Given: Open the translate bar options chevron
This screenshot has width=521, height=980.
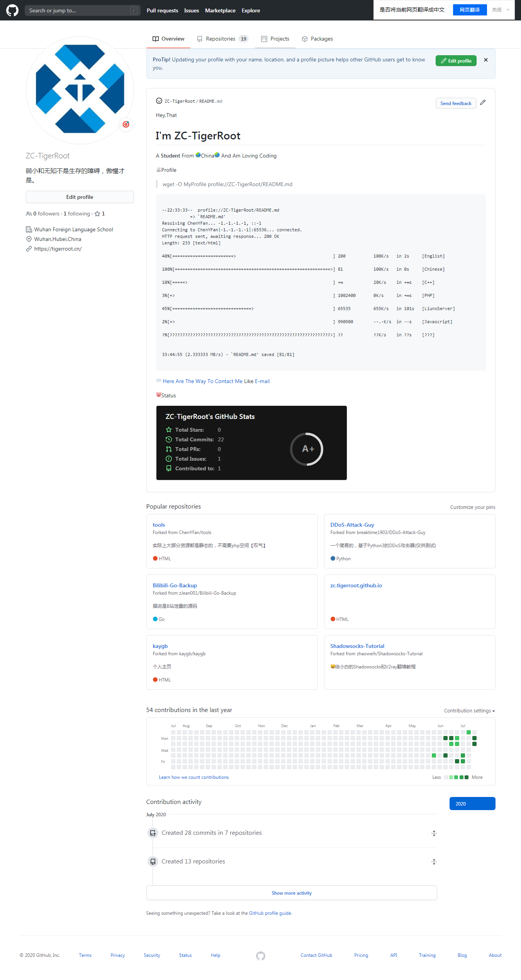Looking at the screenshot, I should pyautogui.click(x=508, y=10).
